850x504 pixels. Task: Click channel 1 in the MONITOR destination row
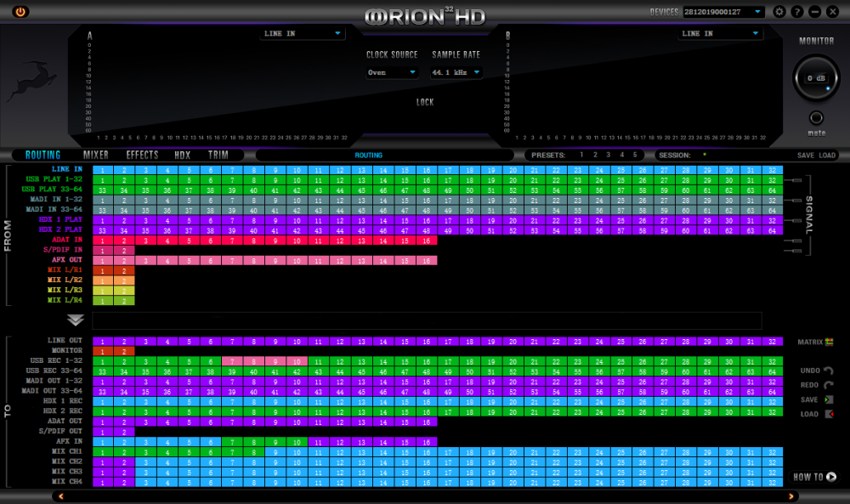click(x=103, y=351)
